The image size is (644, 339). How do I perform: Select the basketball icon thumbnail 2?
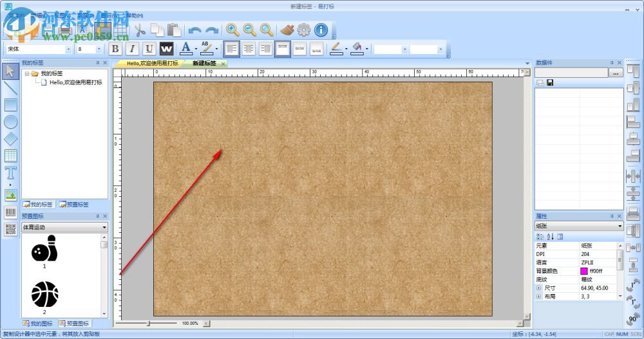[44, 294]
